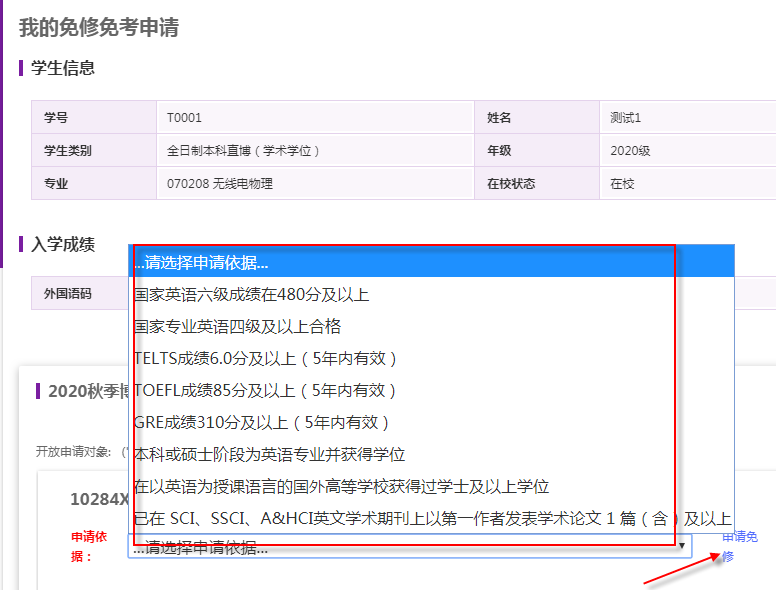Click the 入学成绩 section heading
Image resolution: width=776 pixels, height=590 pixels.
click(63, 244)
